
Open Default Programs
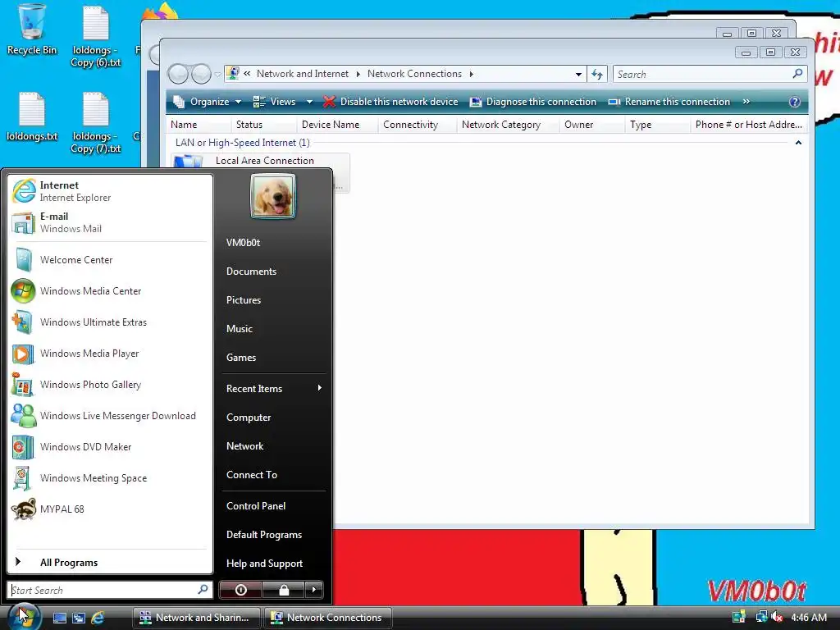273,535
